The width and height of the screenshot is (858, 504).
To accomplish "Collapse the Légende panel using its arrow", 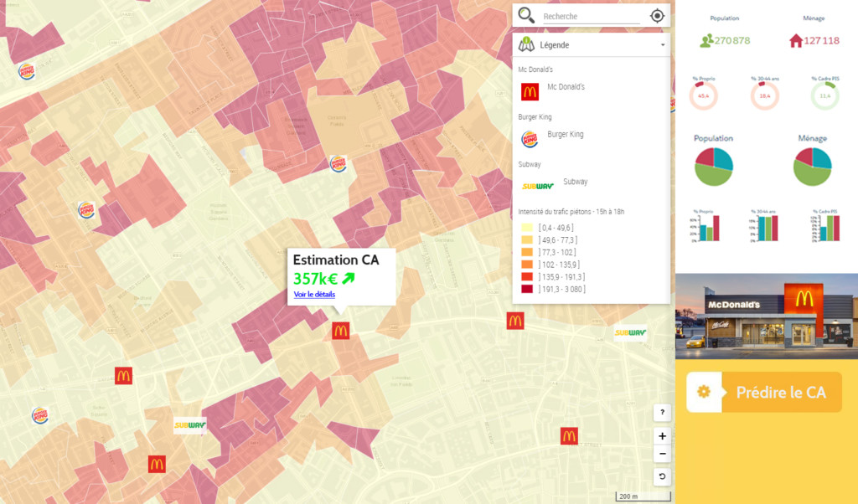I will point(663,45).
